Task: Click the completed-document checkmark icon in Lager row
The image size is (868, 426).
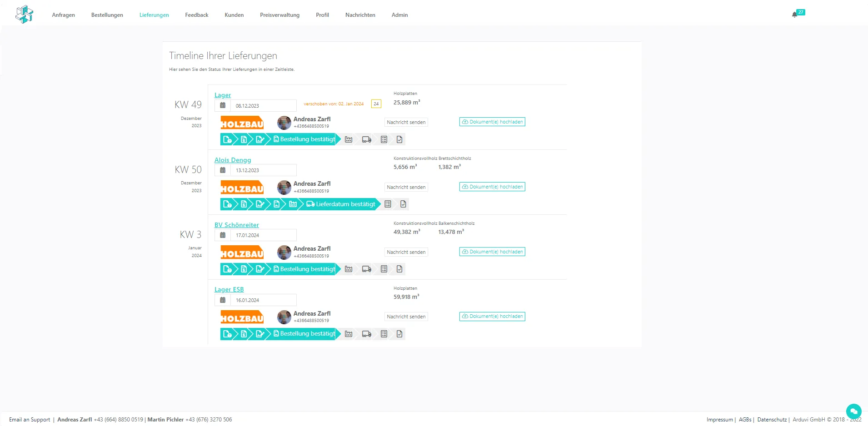Action: pos(399,139)
